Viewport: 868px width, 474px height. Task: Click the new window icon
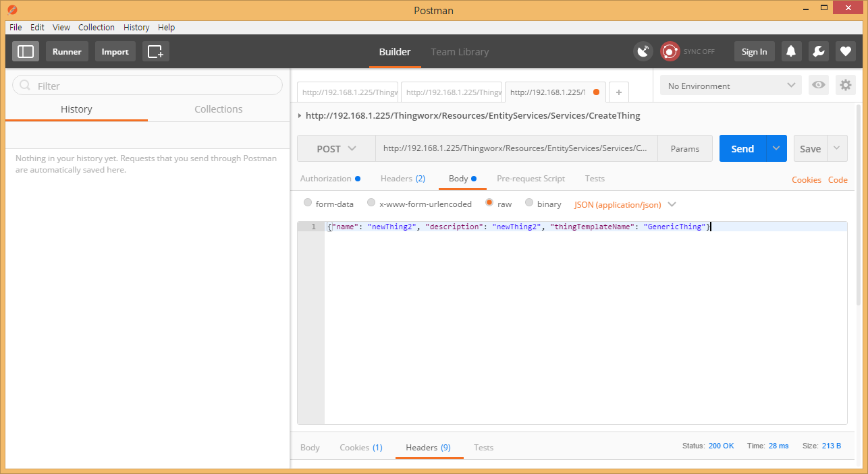(x=156, y=51)
